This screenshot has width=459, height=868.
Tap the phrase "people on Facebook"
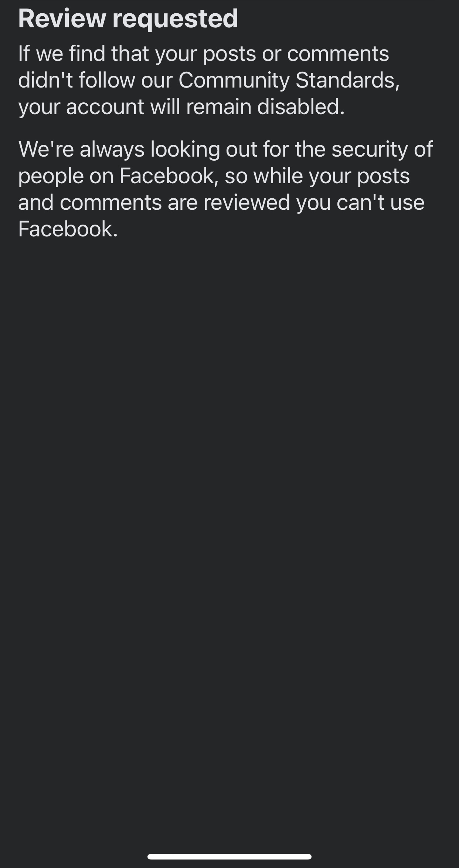[x=116, y=176]
